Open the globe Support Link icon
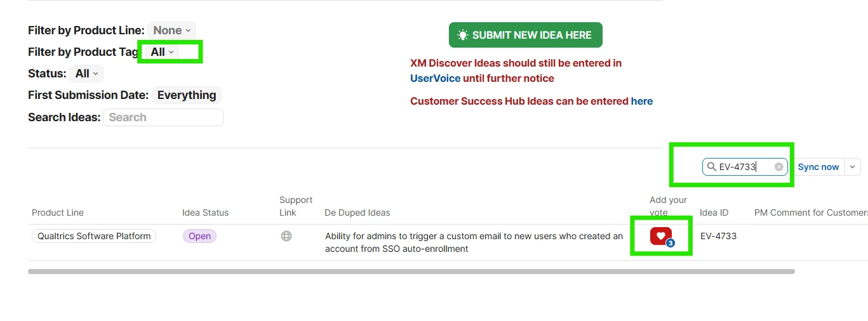 coord(286,236)
